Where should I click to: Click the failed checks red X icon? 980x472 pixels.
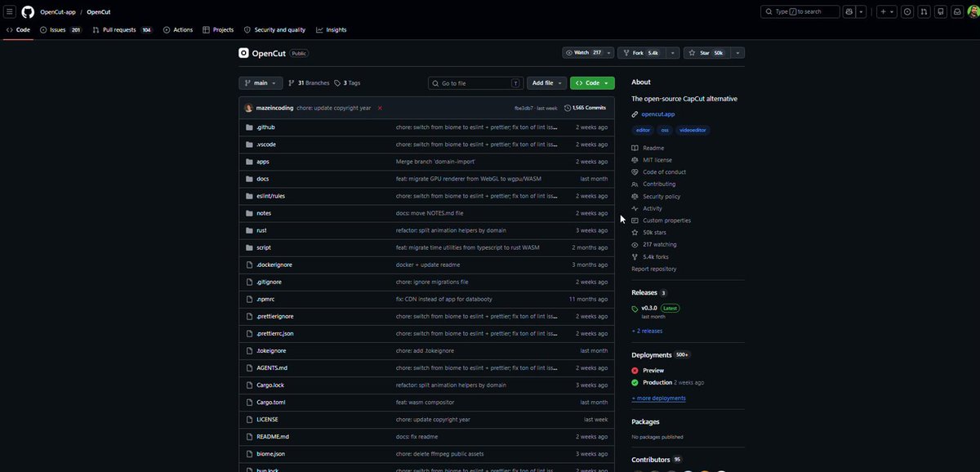click(x=380, y=108)
